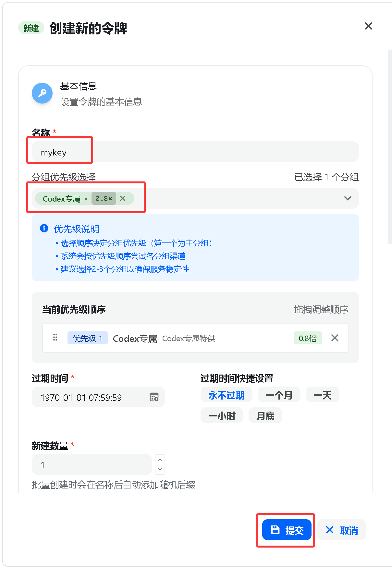Set expiration to 一个月
392x568 pixels.
(x=279, y=395)
